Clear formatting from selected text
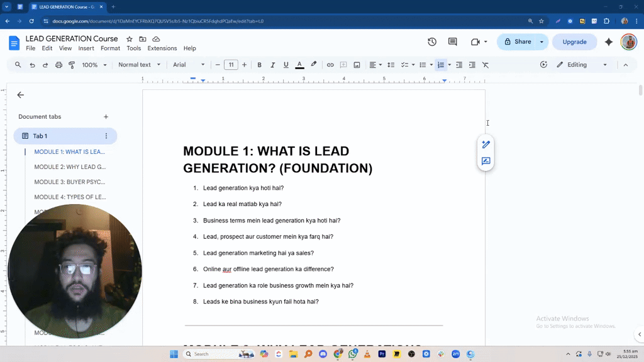Viewport: 644px width, 362px height. 486,65
